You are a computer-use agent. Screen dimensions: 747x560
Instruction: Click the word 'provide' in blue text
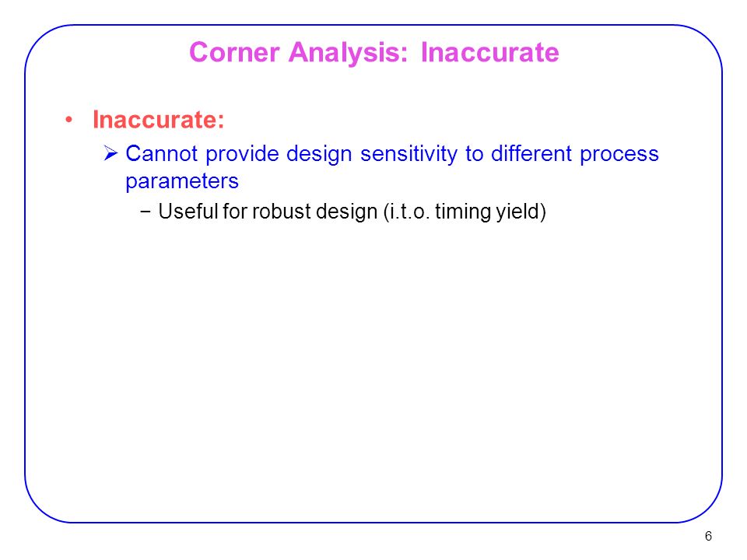(242, 154)
